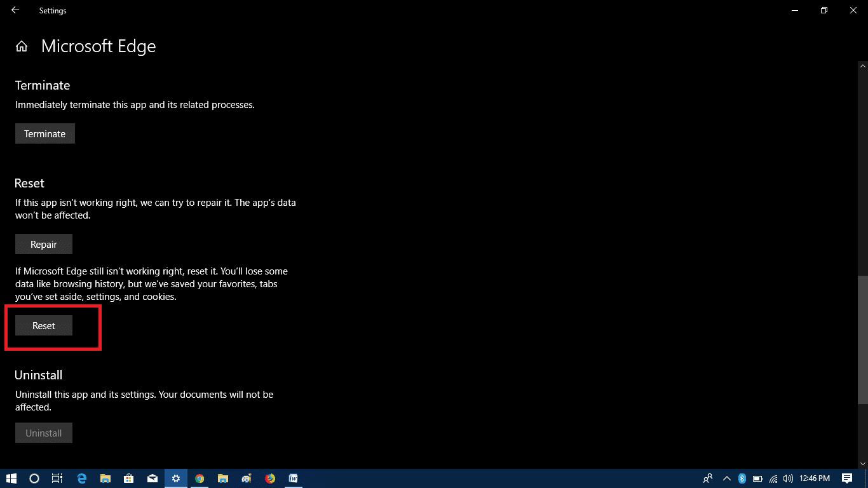The image size is (868, 488).
Task: Check battery status in system tray
Action: [757, 478]
